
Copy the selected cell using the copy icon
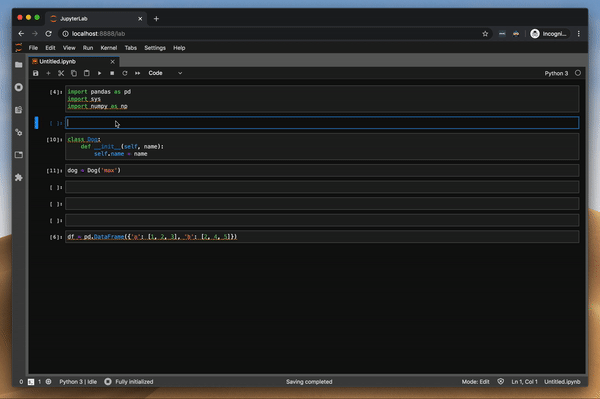tap(74, 73)
